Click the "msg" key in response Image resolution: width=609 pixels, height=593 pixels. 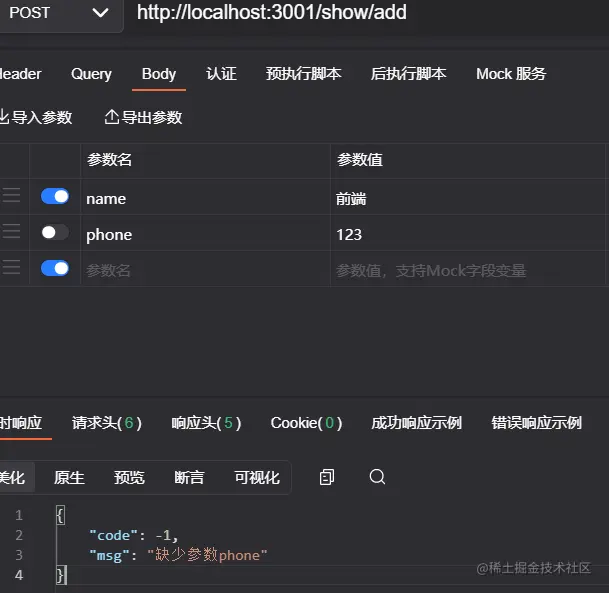pyautogui.click(x=110, y=555)
